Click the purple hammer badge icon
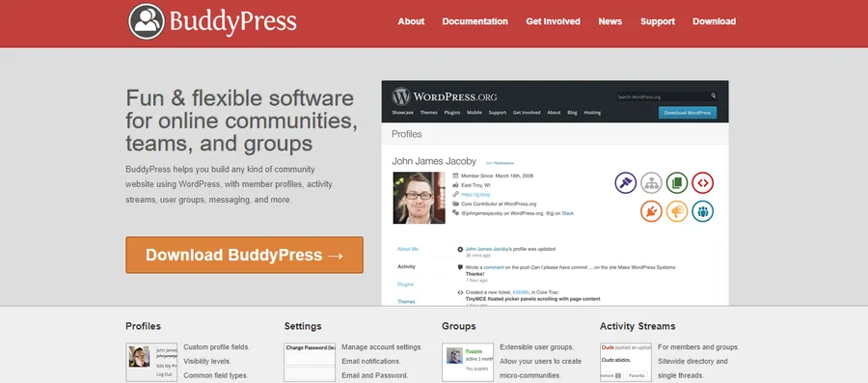The width and height of the screenshot is (868, 383). tap(626, 182)
